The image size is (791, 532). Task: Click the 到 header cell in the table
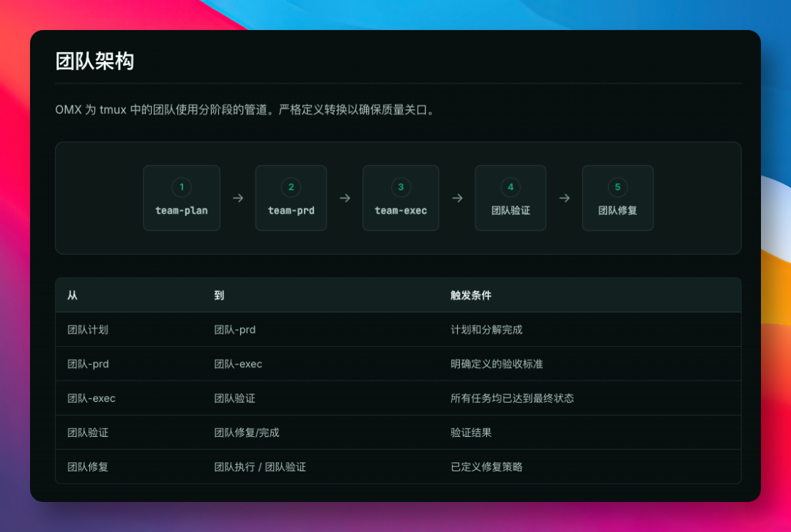click(x=217, y=295)
